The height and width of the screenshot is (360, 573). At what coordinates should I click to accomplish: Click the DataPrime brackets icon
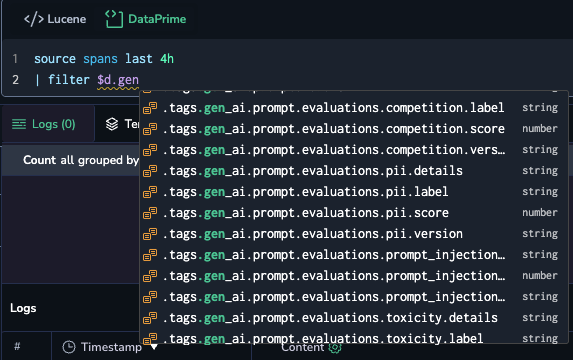pyautogui.click(x=114, y=19)
